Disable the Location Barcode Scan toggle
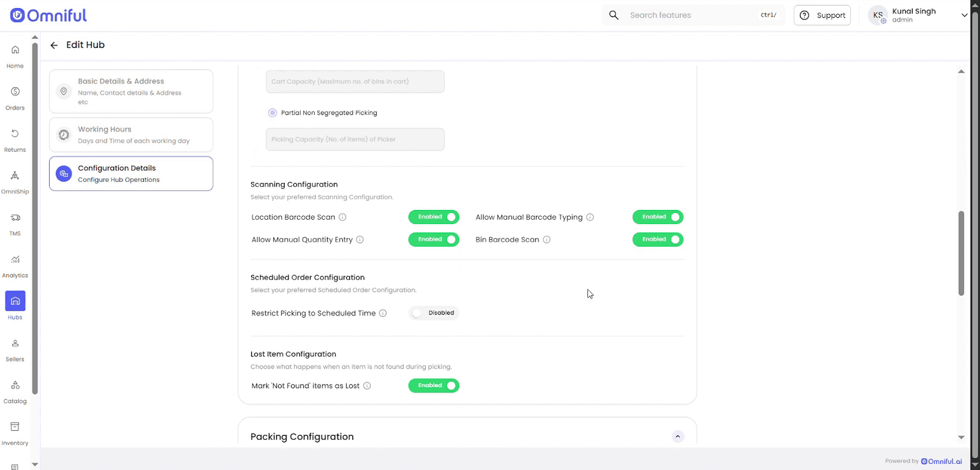Image resolution: width=980 pixels, height=470 pixels. (x=434, y=217)
